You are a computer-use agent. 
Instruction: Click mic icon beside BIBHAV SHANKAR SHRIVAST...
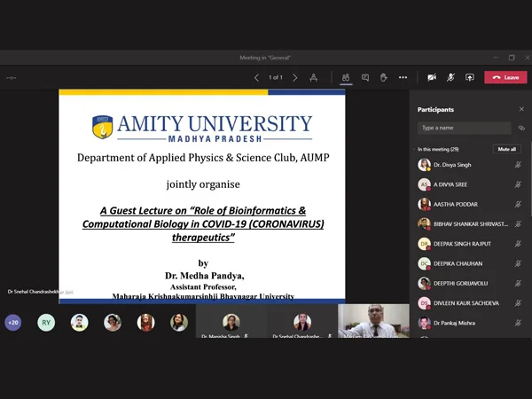pos(518,224)
